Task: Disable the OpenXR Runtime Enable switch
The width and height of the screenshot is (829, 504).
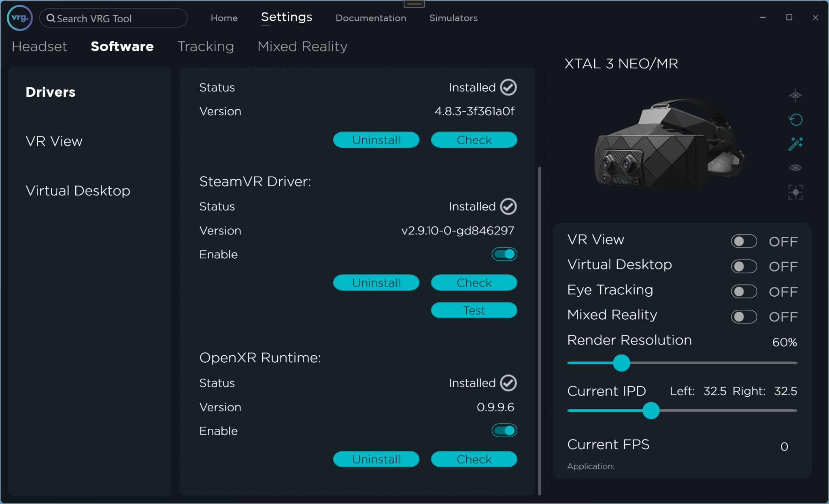Action: (504, 430)
